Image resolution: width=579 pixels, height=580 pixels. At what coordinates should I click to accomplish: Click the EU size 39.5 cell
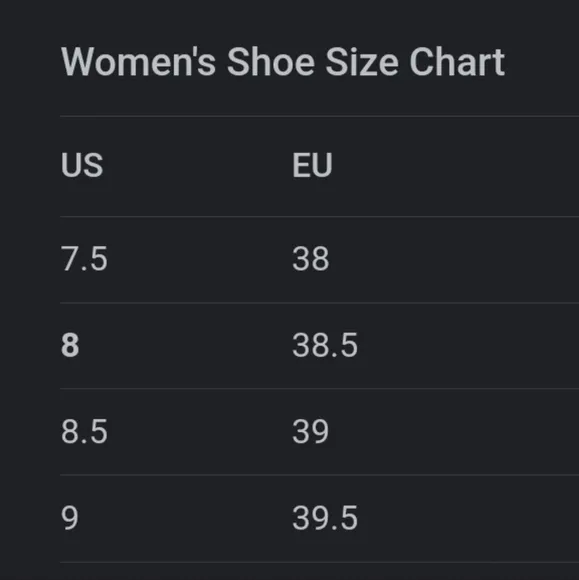coord(325,518)
